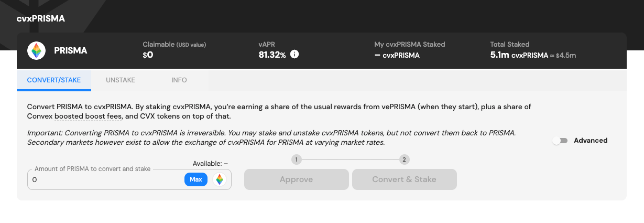Click the Available balance label
Viewport: 644px width, 223px height.
click(210, 164)
